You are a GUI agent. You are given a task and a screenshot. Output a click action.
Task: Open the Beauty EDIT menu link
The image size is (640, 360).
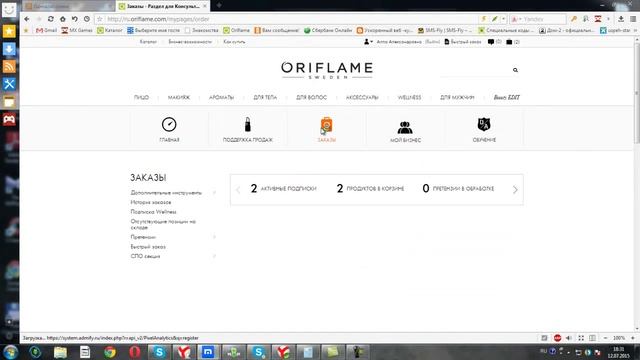click(507, 98)
